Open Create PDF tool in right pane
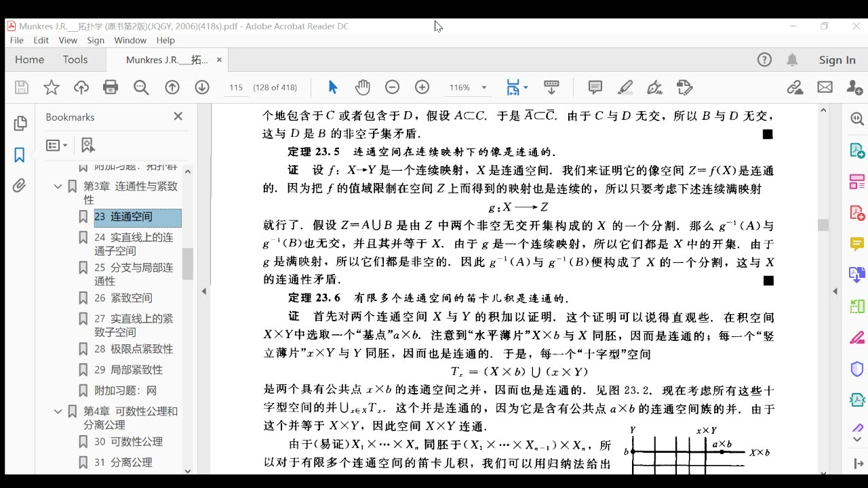 pyautogui.click(x=856, y=213)
